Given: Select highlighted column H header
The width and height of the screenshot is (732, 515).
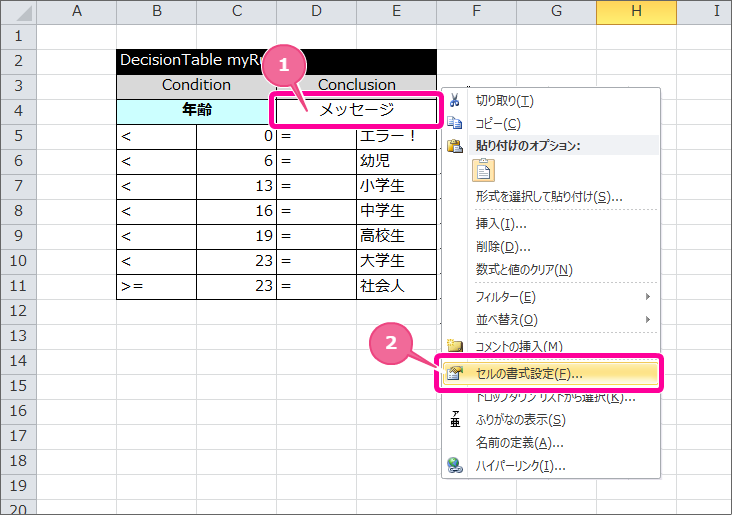Looking at the screenshot, I should click(636, 12).
